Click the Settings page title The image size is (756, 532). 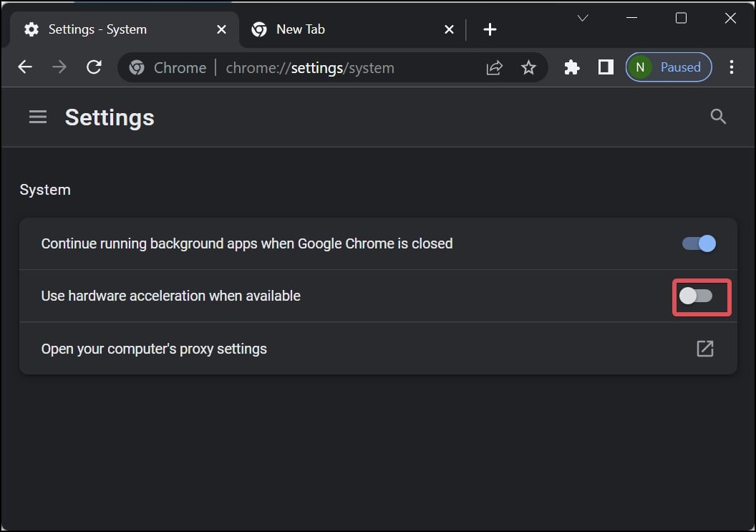tap(110, 117)
